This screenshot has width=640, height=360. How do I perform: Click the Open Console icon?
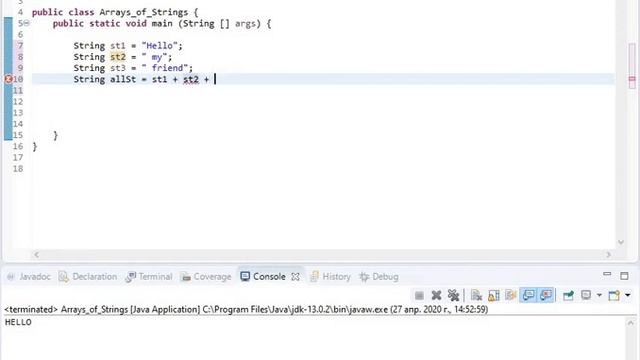(x=614, y=295)
